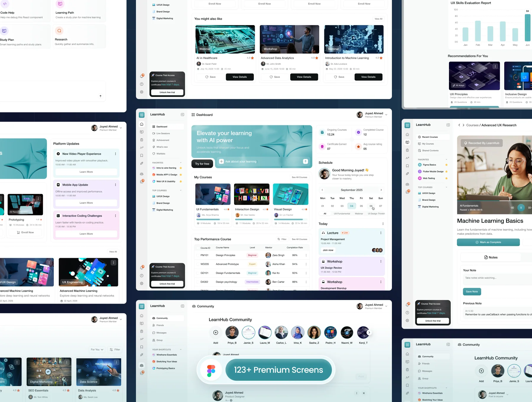Close the post composer in Community center screen

(x=364, y=393)
